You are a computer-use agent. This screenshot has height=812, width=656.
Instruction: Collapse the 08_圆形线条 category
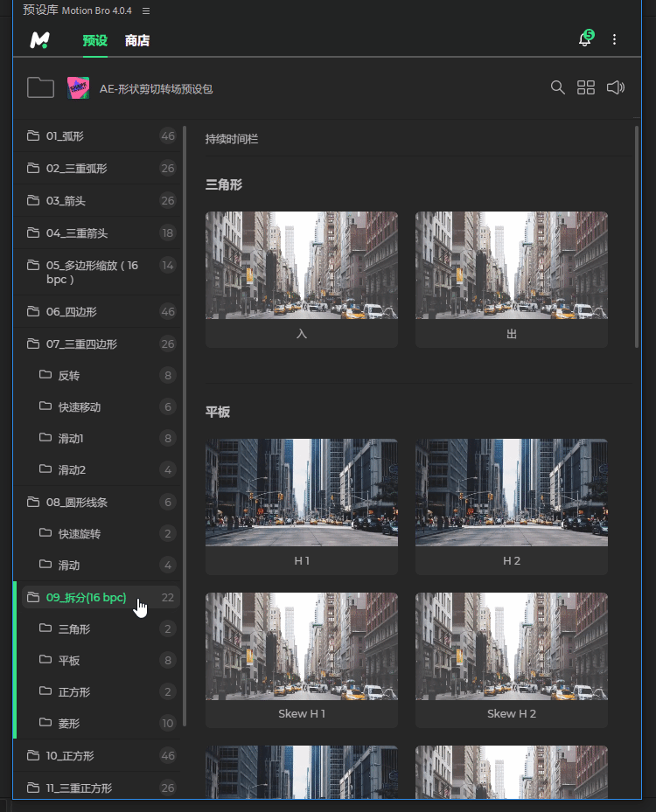(x=97, y=503)
